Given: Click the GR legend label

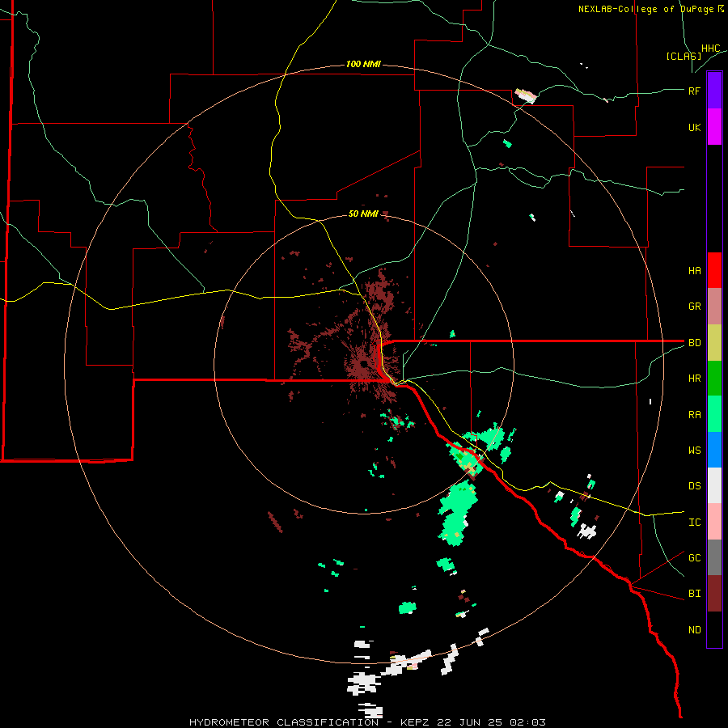Looking at the screenshot, I should pyautogui.click(x=695, y=307).
